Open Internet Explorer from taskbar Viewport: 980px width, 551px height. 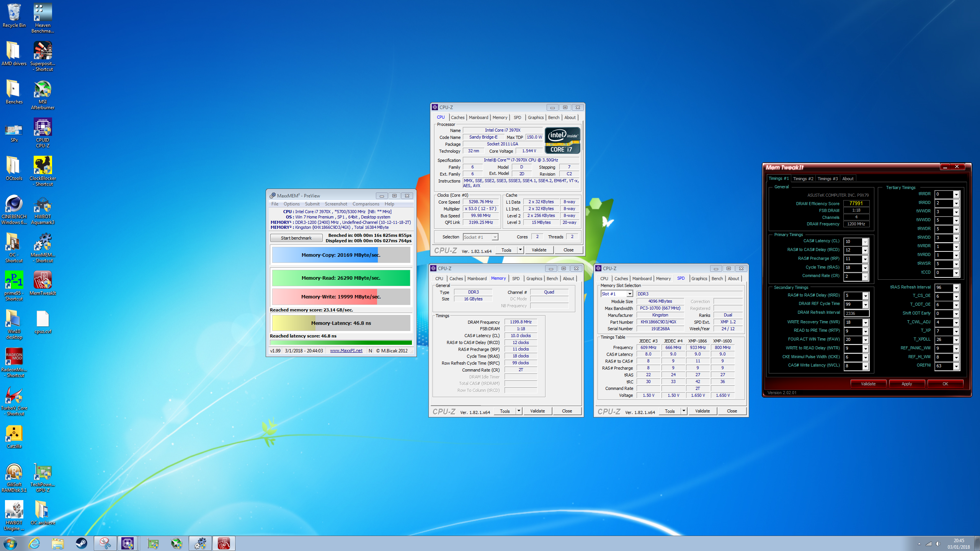pyautogui.click(x=34, y=543)
